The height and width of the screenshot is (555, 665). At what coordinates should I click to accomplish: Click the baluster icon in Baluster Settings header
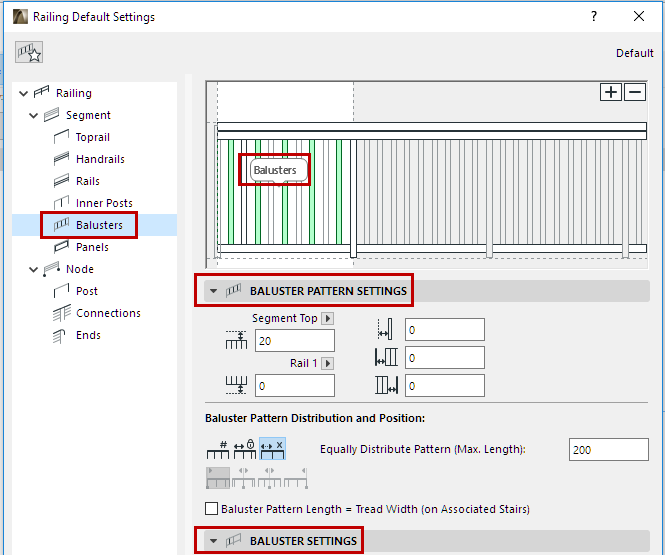coord(233,541)
